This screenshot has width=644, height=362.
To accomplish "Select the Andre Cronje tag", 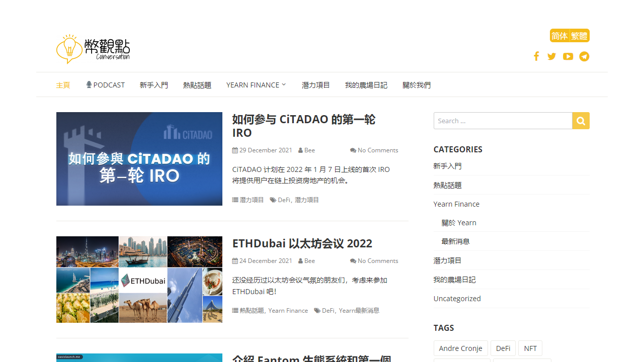I will tap(461, 348).
